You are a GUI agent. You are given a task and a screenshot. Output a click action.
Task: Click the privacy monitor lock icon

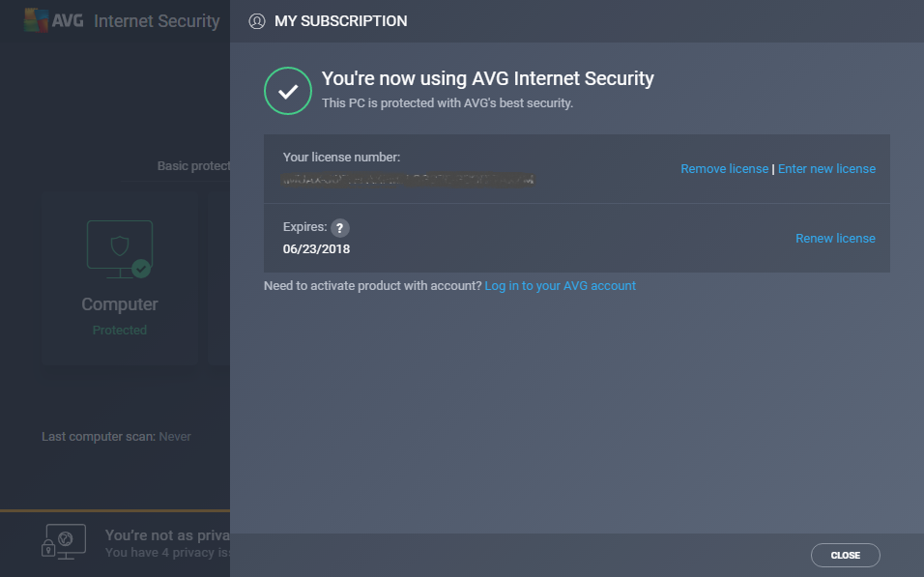click(64, 541)
